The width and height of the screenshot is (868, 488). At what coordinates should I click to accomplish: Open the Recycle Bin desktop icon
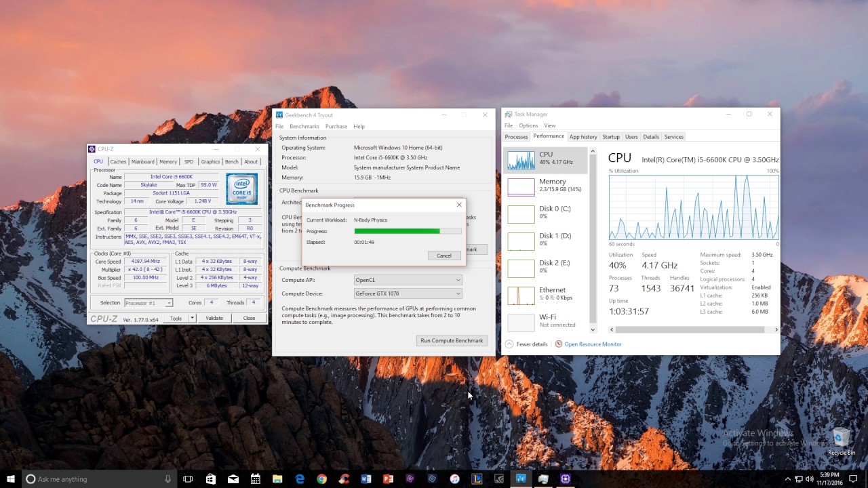(841, 441)
